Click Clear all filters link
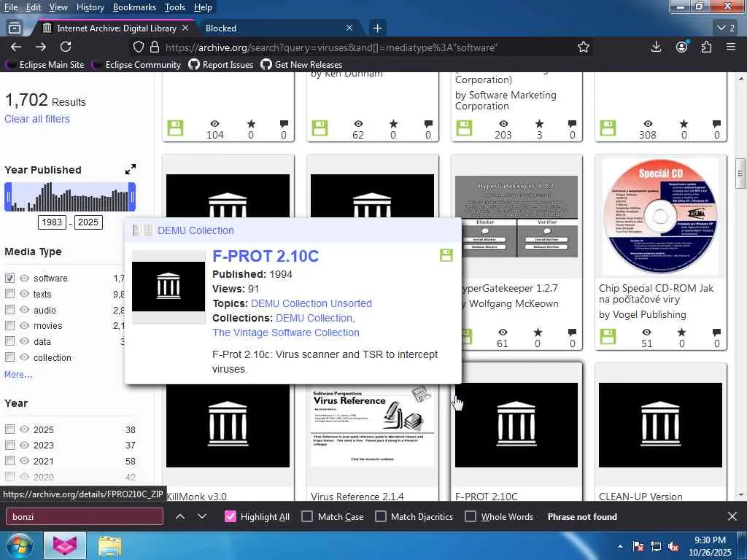Viewport: 747px width, 560px height. point(37,119)
